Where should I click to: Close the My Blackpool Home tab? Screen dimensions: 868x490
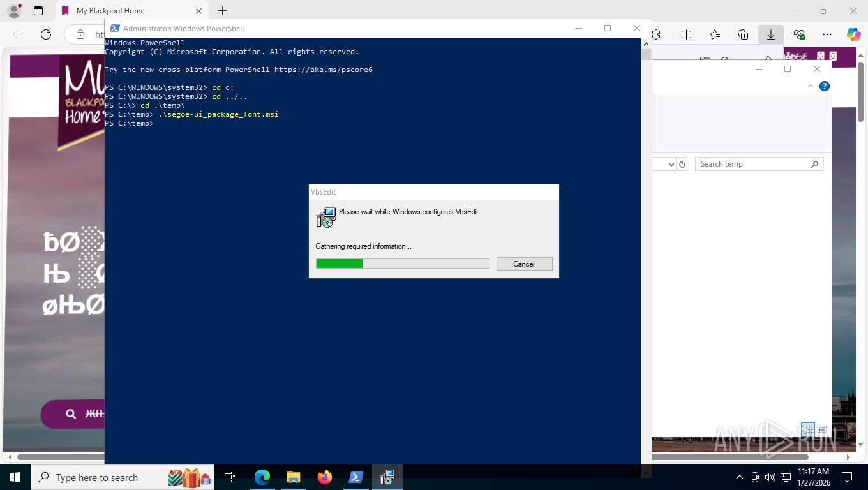point(198,11)
